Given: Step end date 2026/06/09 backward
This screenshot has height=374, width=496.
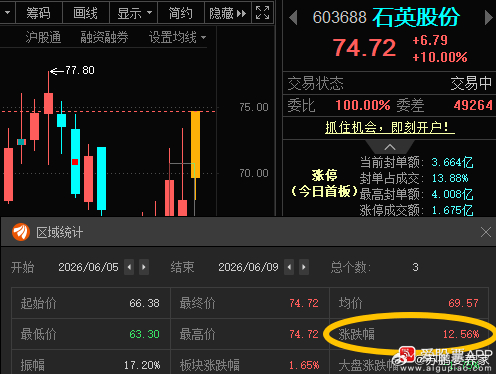Looking at the screenshot, I should pos(289,267).
